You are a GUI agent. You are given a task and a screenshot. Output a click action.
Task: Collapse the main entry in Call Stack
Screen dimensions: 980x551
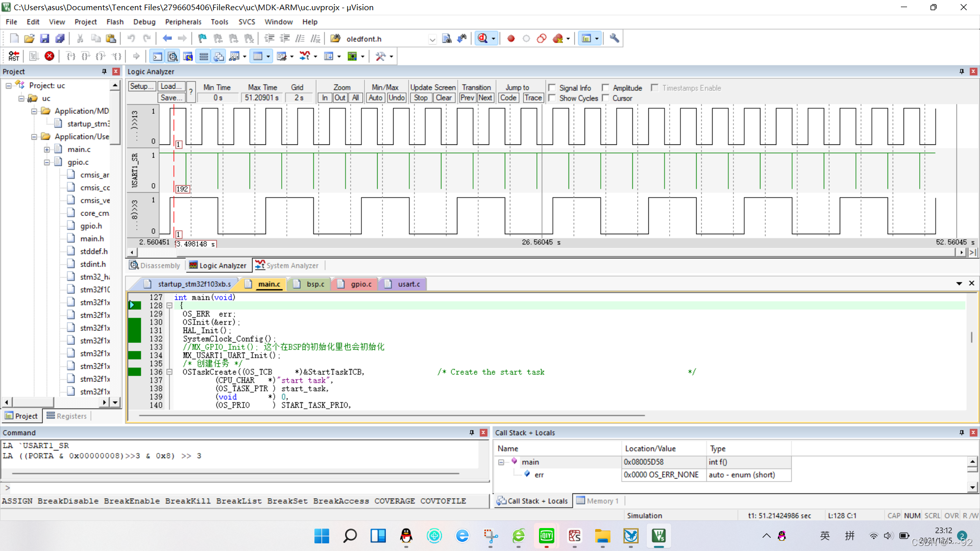(501, 462)
